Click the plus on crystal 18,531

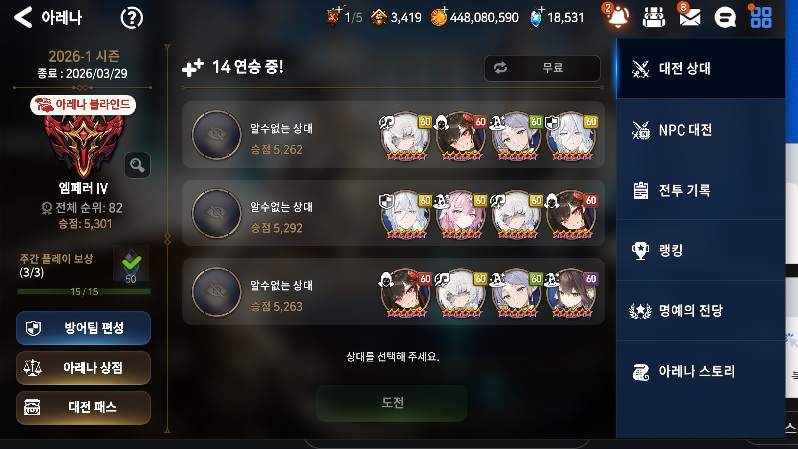click(x=541, y=10)
